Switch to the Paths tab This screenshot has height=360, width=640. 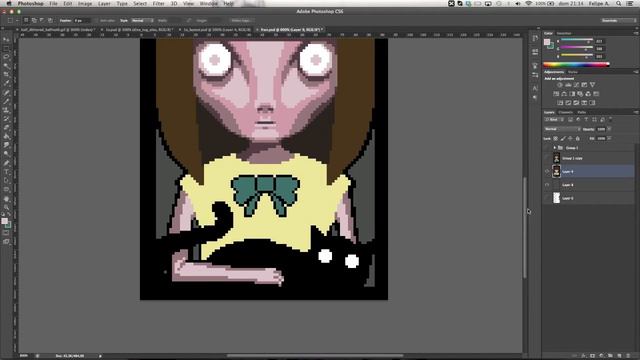click(x=582, y=112)
